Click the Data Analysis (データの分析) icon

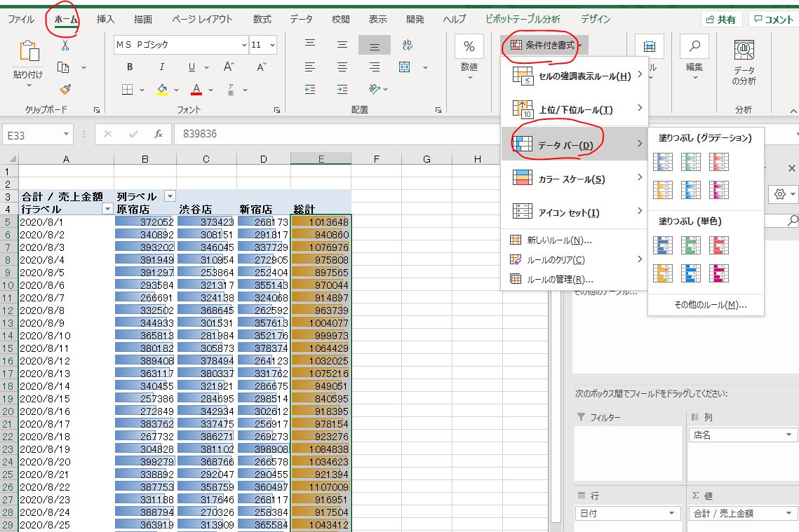pos(744,49)
